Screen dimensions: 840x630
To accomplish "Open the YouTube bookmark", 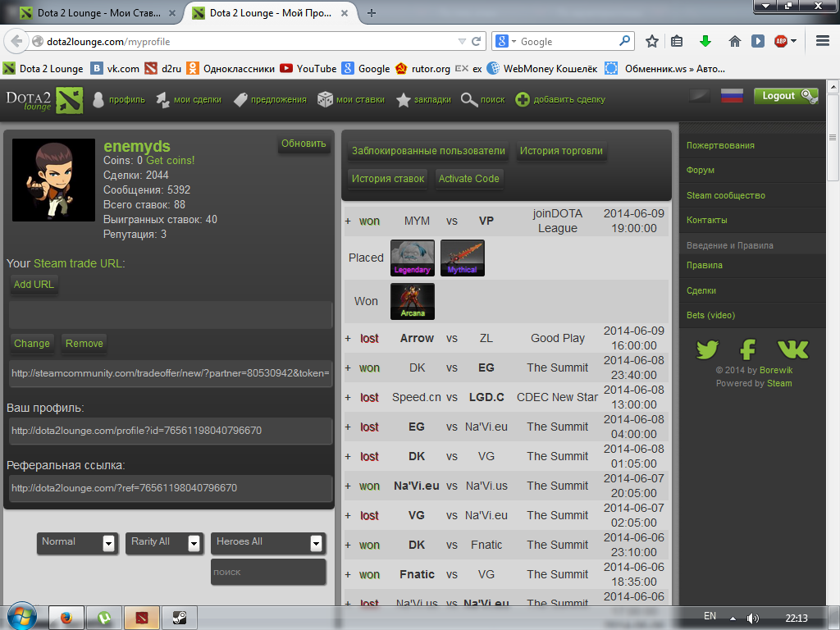I will click(308, 69).
